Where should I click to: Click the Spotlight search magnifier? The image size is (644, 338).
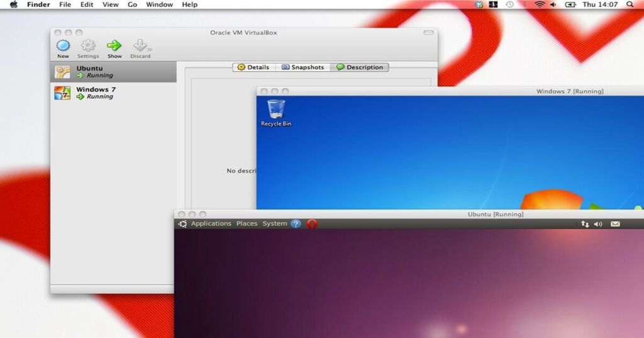[630, 4]
